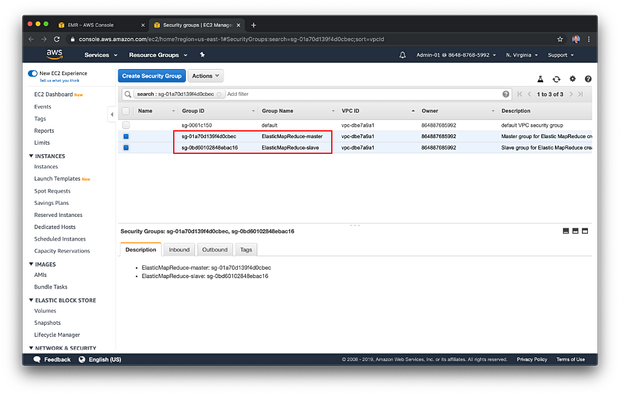Image resolution: width=620 pixels, height=395 pixels.
Task: Open the Resource Groups dropdown
Action: point(158,55)
